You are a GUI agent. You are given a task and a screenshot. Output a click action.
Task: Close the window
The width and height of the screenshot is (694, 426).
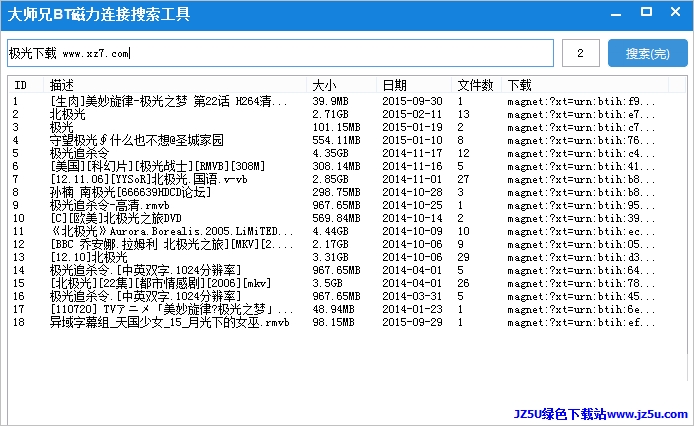675,12
